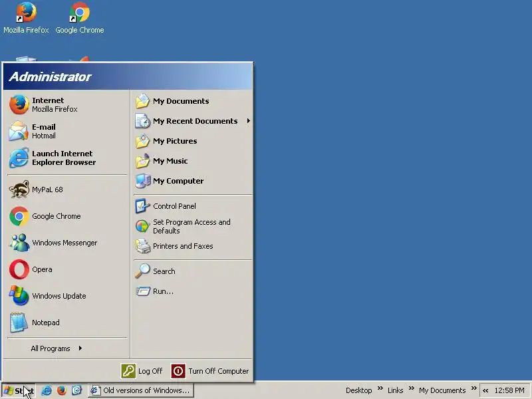
Task: Switch to Old versions of Windows taskbar window
Action: click(x=141, y=390)
